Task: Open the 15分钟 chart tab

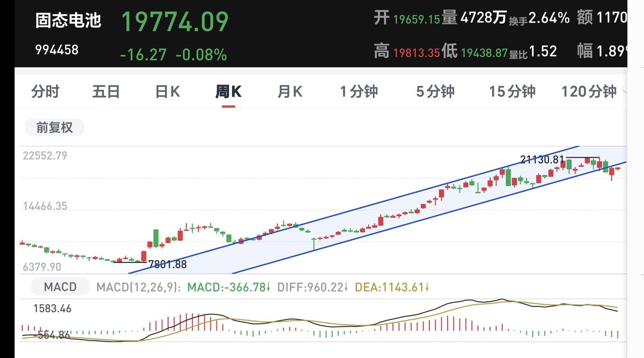Action: [x=512, y=92]
